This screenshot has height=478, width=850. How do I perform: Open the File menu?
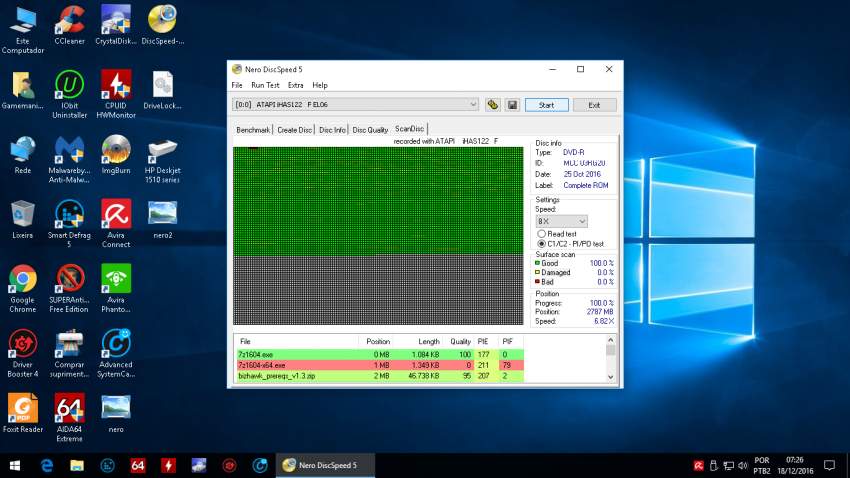click(237, 85)
